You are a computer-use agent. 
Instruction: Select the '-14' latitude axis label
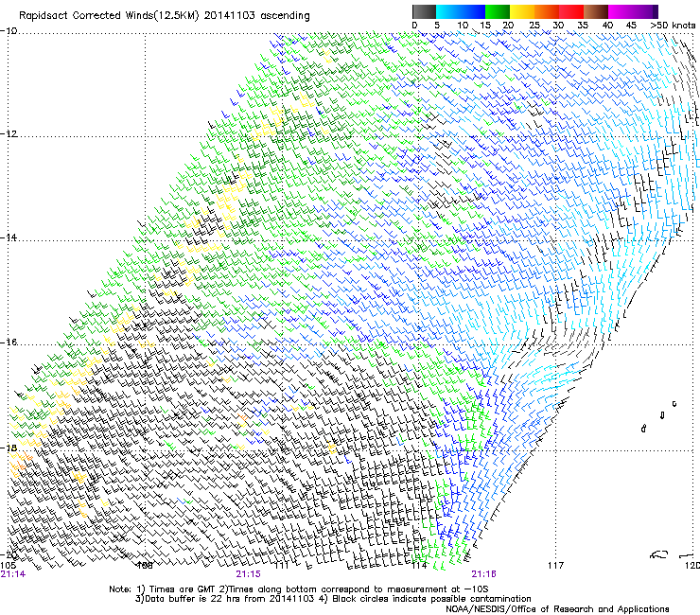point(9,237)
